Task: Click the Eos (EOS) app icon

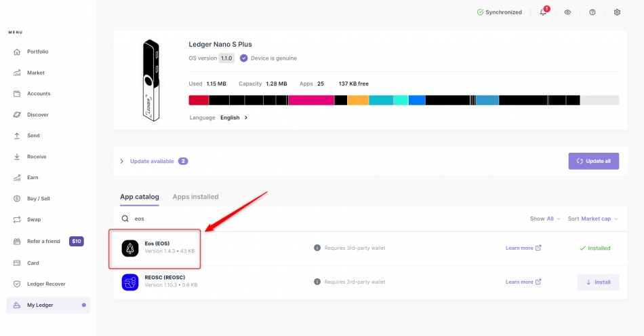Action: [129, 248]
